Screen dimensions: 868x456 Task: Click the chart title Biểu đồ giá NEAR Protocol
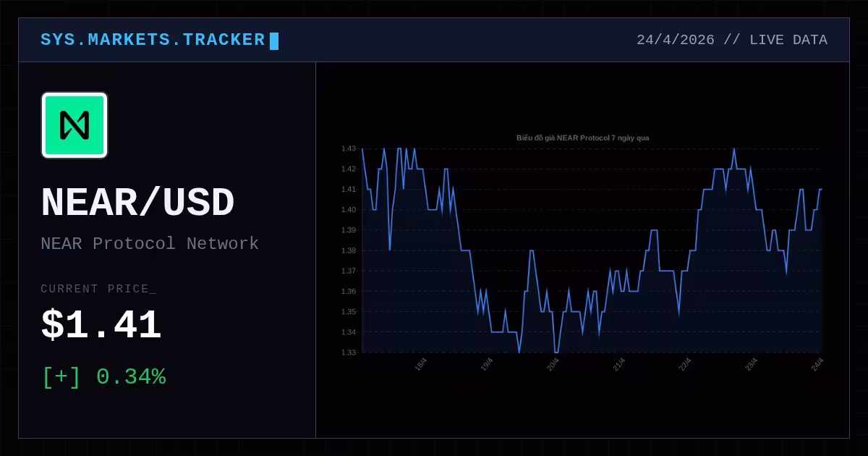(x=582, y=138)
